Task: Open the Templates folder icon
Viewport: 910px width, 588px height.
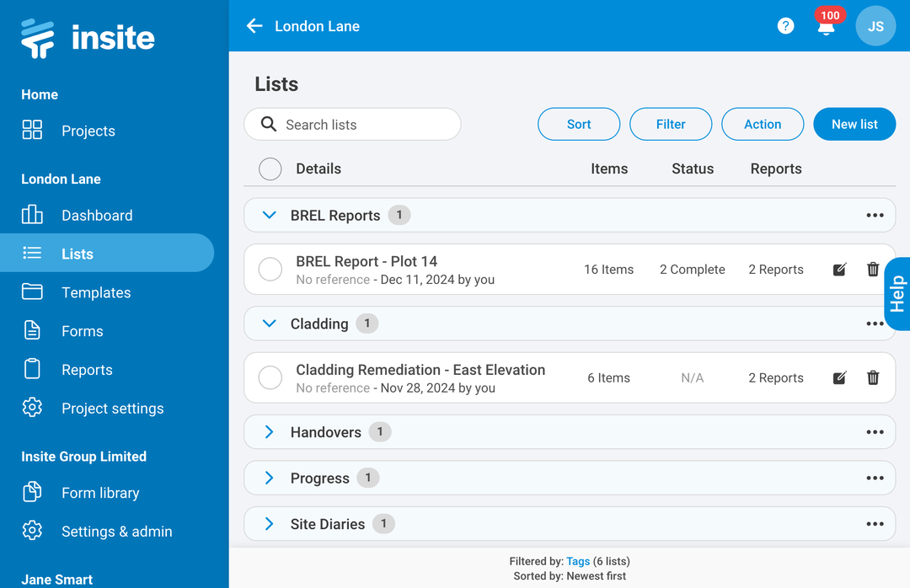Action: tap(32, 292)
